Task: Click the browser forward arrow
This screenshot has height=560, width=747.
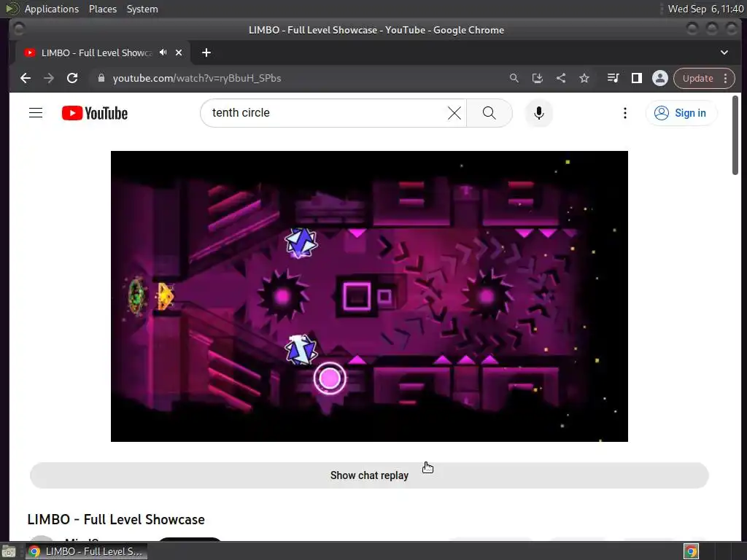Action: tap(49, 78)
